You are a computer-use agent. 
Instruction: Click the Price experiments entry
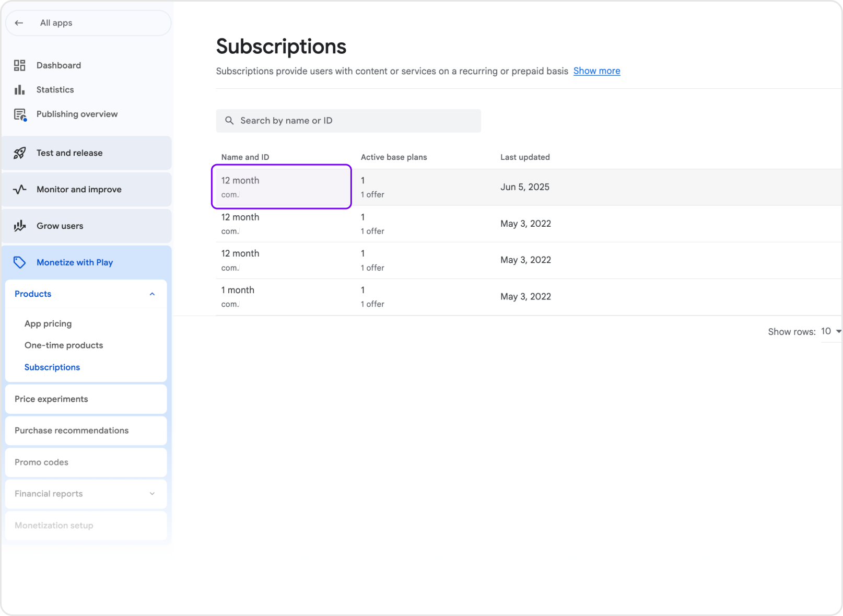[x=51, y=399]
